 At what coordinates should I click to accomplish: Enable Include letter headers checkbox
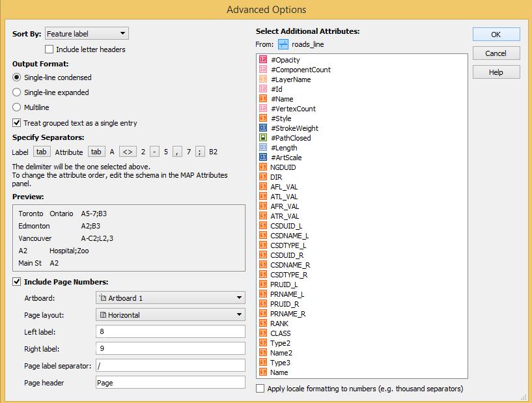click(x=49, y=49)
